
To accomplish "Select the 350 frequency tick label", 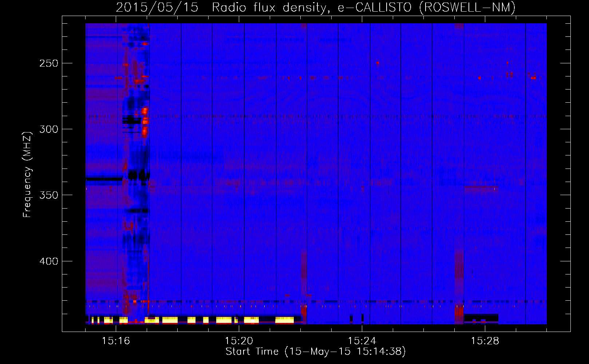I will tap(49, 195).
